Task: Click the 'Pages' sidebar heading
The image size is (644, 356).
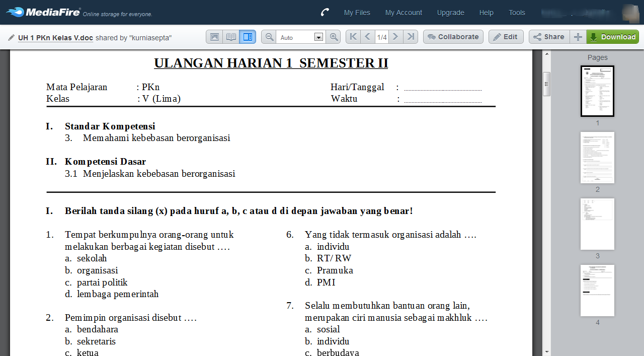Action: pyautogui.click(x=597, y=57)
